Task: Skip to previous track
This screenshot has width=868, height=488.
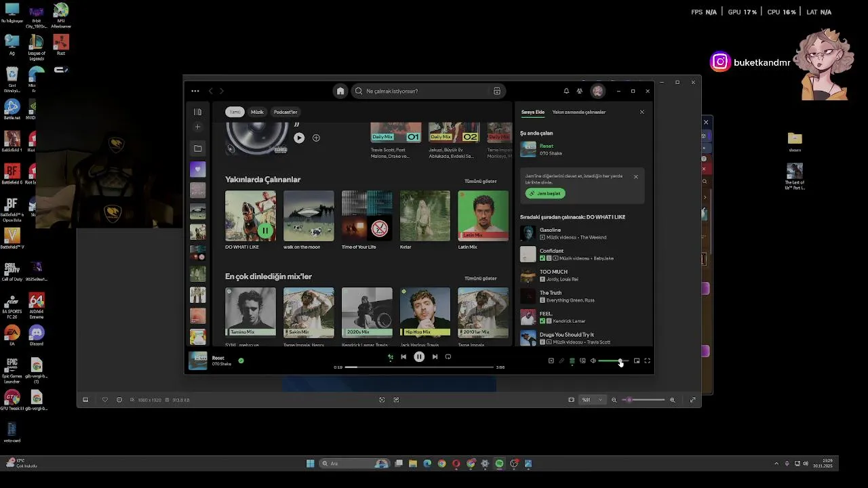Action: 403,357
